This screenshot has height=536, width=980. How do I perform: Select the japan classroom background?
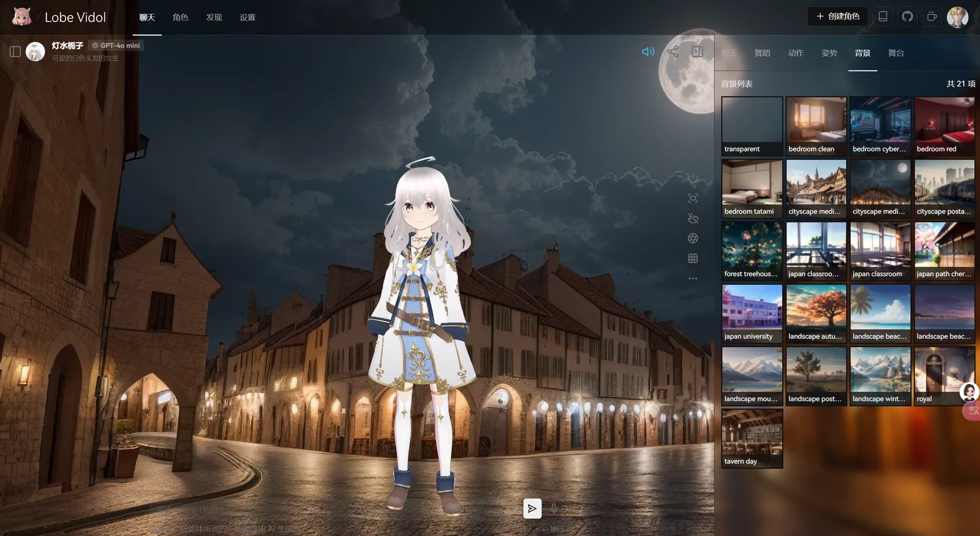(x=880, y=251)
